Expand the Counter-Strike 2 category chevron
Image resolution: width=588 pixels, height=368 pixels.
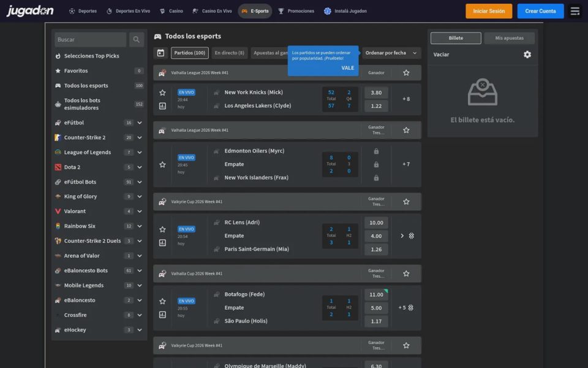point(140,137)
